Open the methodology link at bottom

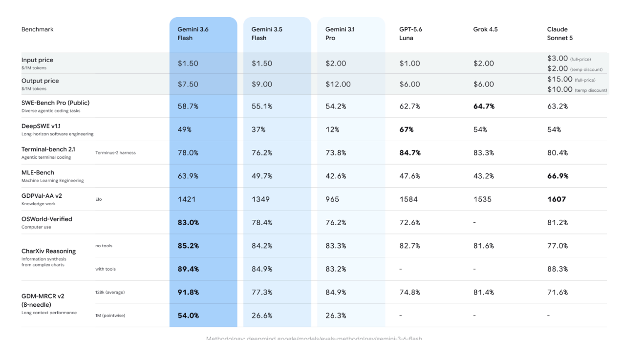314,338
